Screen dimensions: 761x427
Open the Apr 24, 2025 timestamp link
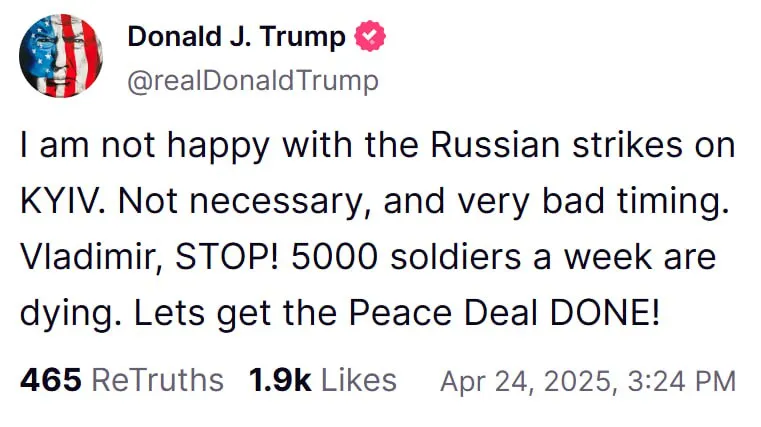pos(588,381)
